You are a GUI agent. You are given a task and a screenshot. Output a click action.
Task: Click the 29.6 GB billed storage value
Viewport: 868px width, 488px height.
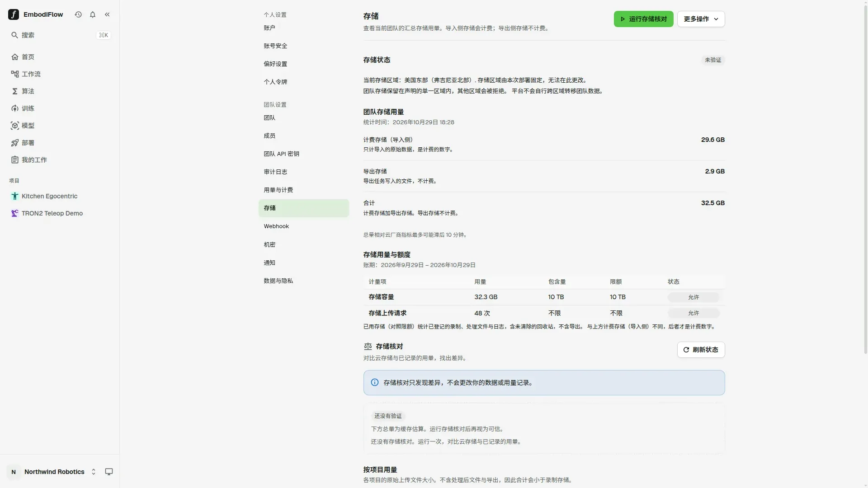(713, 140)
